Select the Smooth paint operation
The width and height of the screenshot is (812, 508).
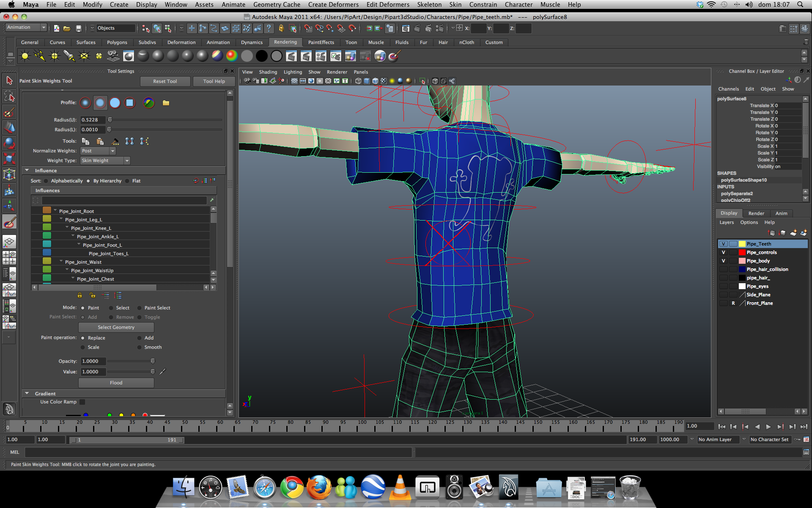pyautogui.click(x=139, y=347)
